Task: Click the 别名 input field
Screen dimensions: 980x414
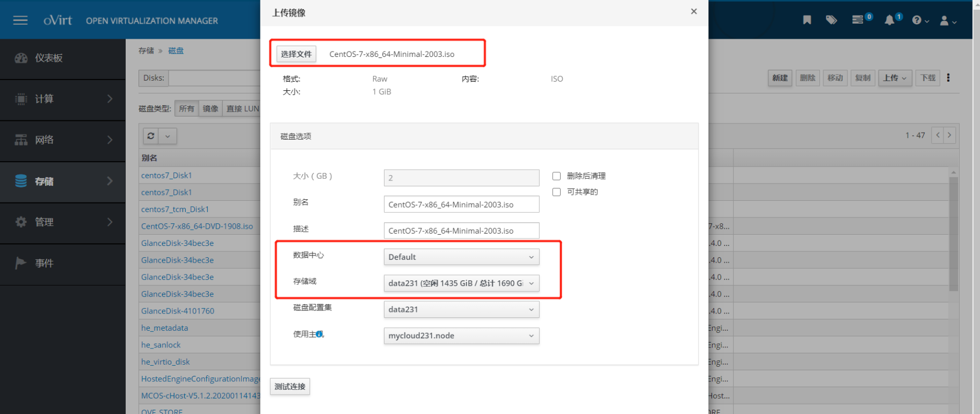Action: [x=461, y=205]
